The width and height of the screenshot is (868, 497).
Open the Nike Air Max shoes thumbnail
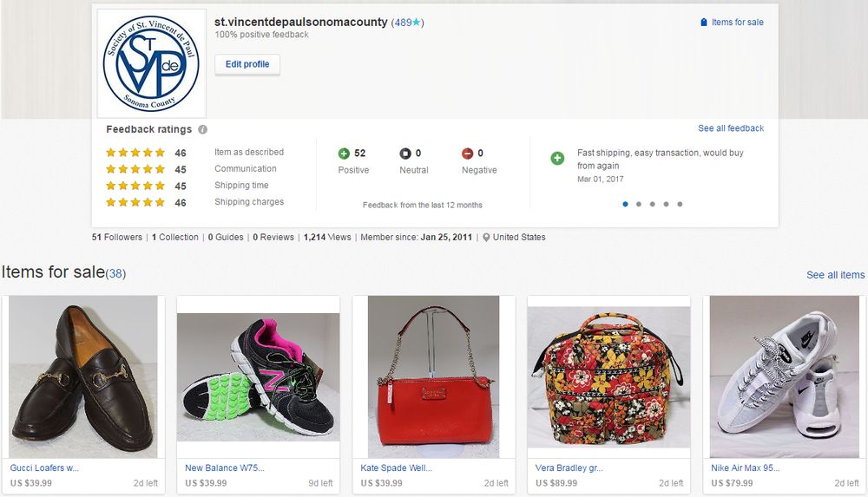click(785, 377)
